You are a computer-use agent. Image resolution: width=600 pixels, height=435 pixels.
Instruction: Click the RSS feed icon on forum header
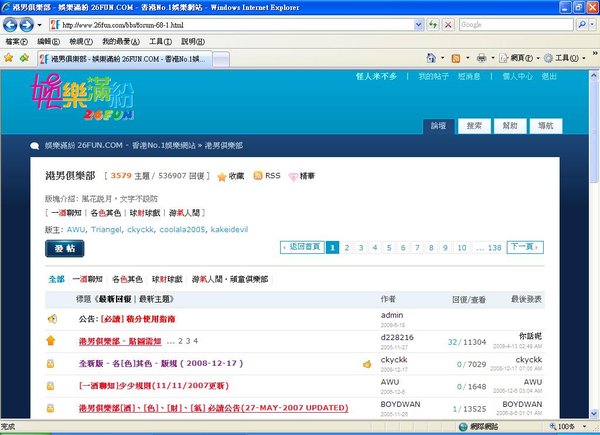click(257, 176)
